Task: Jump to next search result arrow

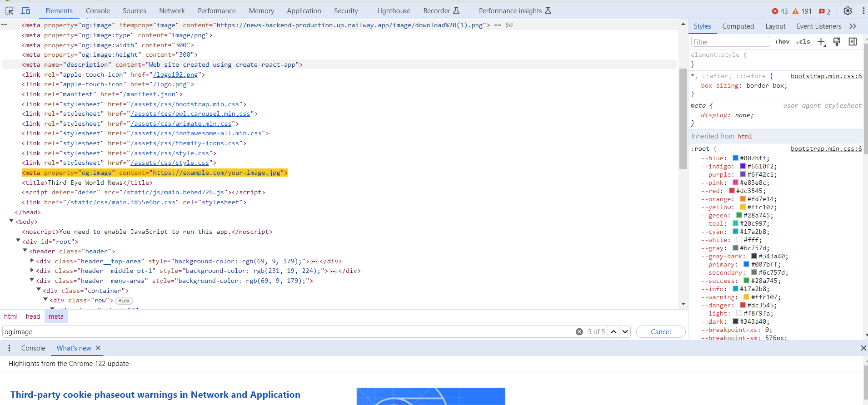Action: 625,332
